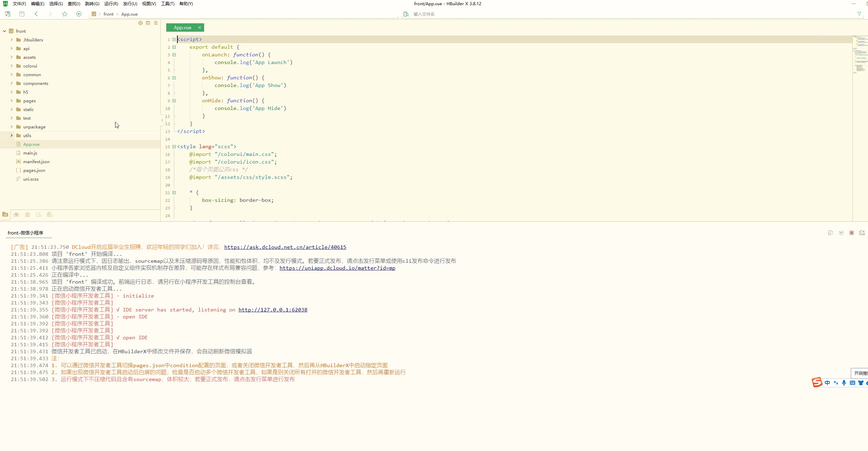Switch to the project manager bottom-bar icon

click(x=5, y=215)
